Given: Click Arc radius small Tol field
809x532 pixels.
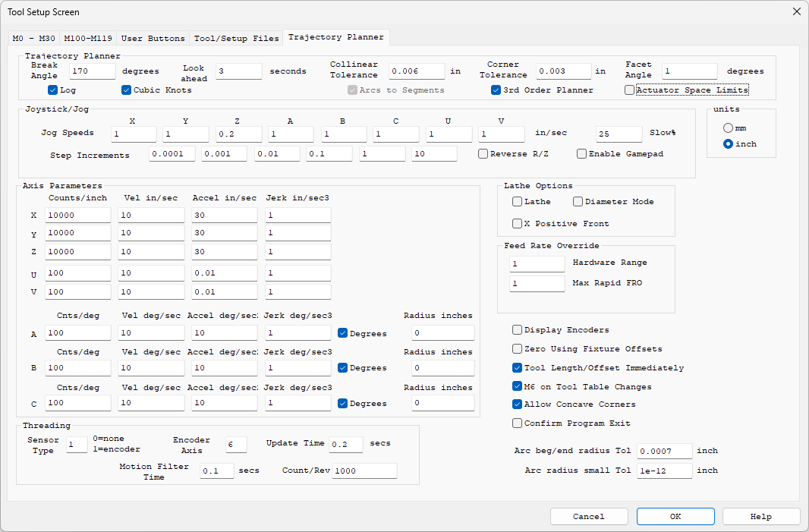Looking at the screenshot, I should [x=665, y=471].
